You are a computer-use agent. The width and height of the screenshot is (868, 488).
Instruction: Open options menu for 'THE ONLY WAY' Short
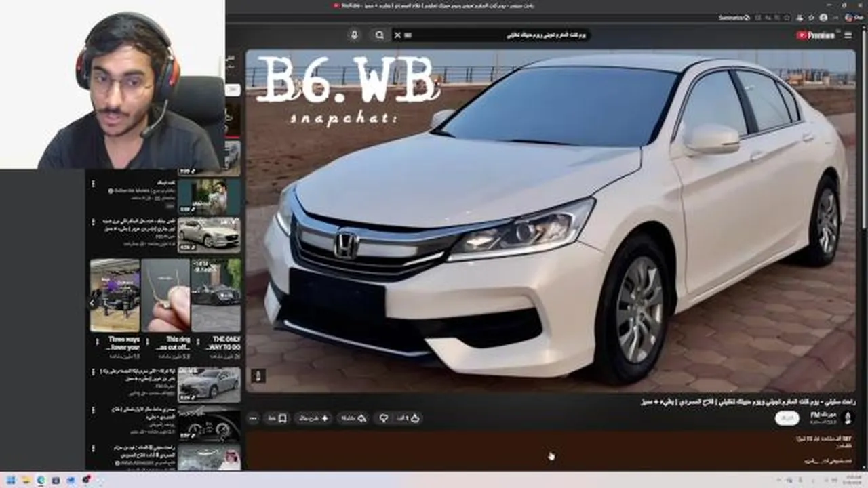(x=197, y=341)
